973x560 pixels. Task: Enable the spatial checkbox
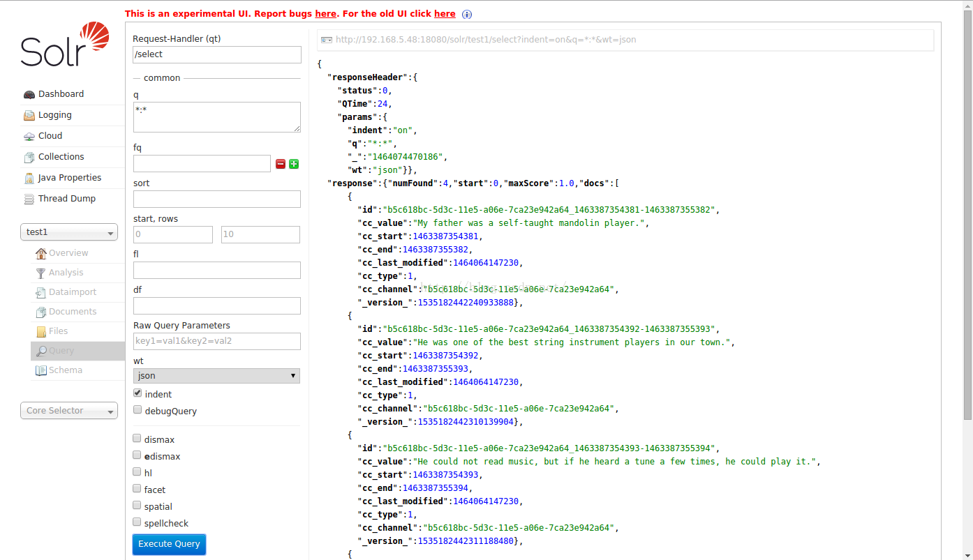coord(138,506)
